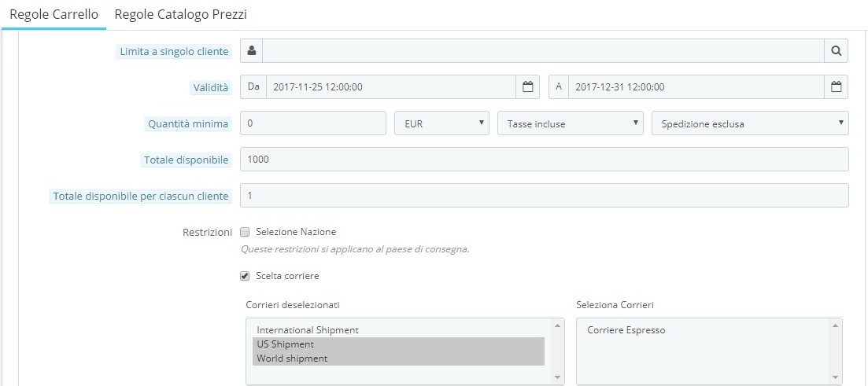
Task: Select Corriere Espresso in selected carriers
Action: [x=626, y=330]
